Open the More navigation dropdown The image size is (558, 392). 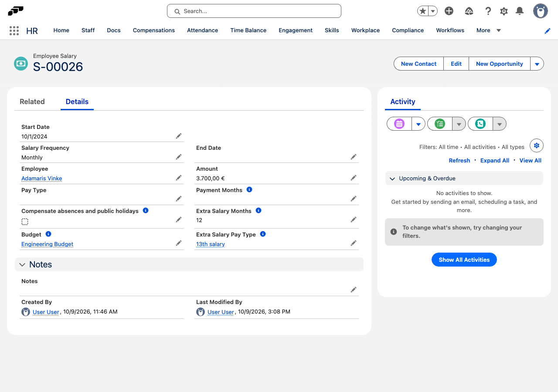coord(489,30)
